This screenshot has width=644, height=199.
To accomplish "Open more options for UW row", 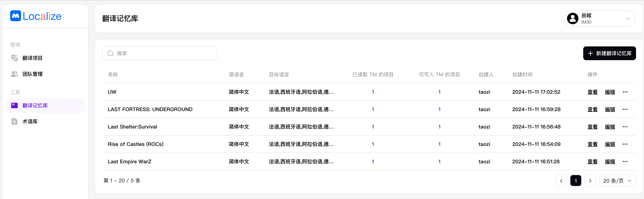I will point(625,92).
